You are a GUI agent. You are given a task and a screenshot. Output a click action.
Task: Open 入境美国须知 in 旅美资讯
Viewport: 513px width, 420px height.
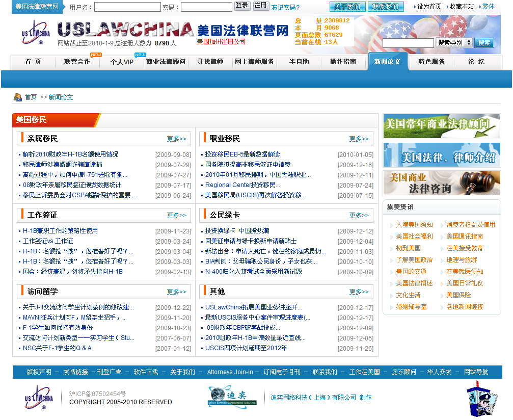point(415,225)
